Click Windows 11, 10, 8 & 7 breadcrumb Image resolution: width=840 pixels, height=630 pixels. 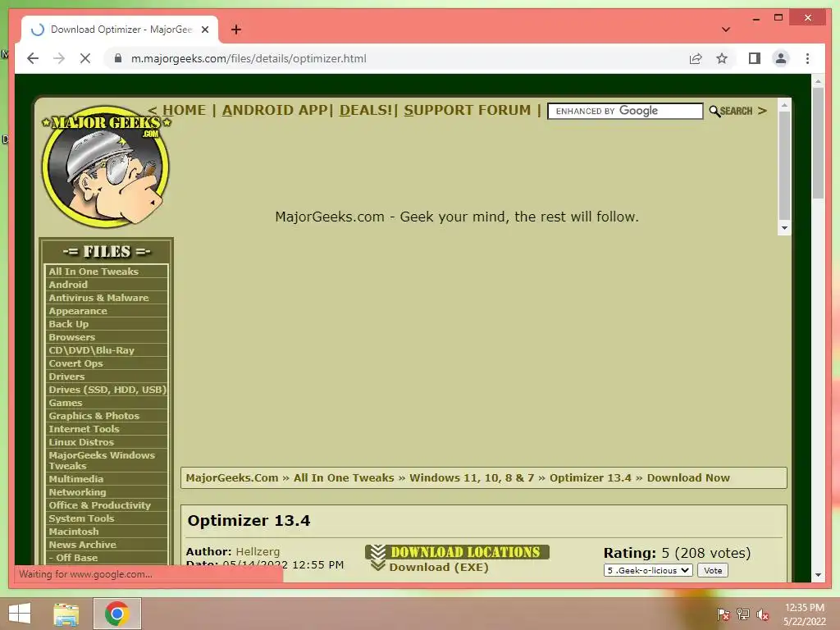coord(472,478)
